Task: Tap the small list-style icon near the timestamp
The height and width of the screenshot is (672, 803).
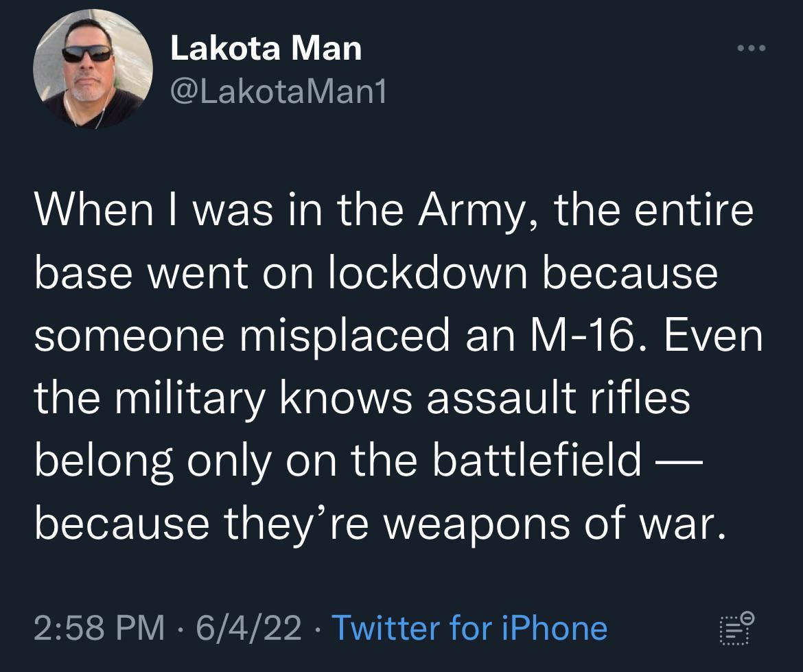Action: 735,626
